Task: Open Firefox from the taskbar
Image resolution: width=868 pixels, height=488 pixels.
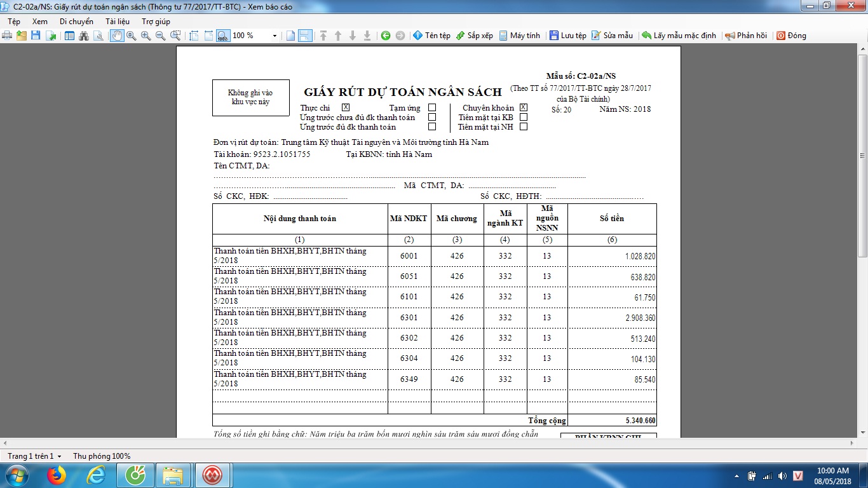Action: [57, 475]
